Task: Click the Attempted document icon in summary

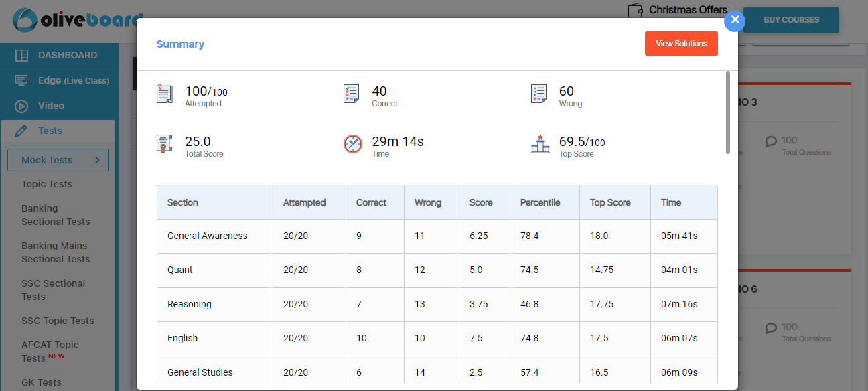Action: tap(164, 94)
